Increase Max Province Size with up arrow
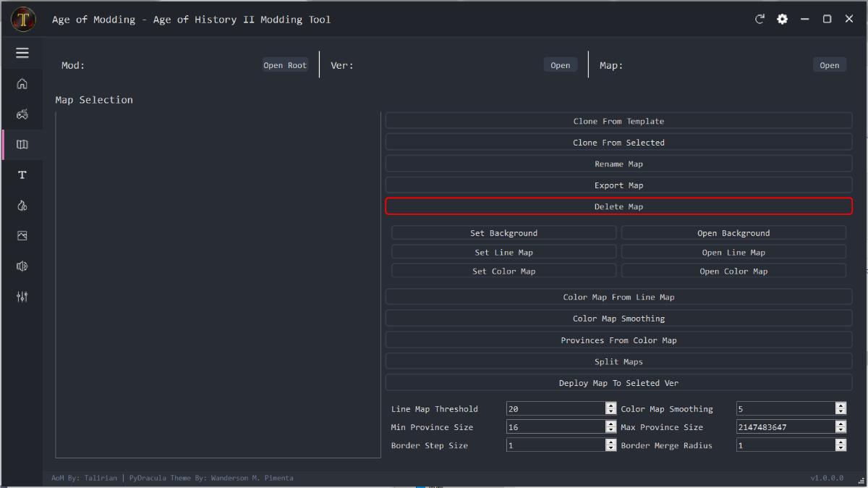This screenshot has width=868, height=488. coord(841,424)
